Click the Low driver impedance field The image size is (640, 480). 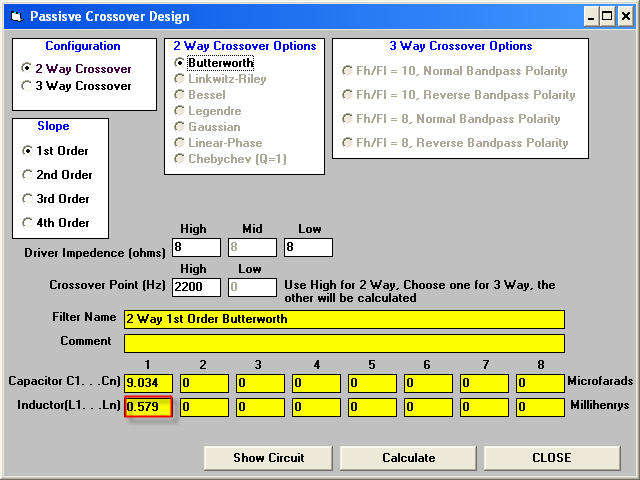tap(308, 247)
